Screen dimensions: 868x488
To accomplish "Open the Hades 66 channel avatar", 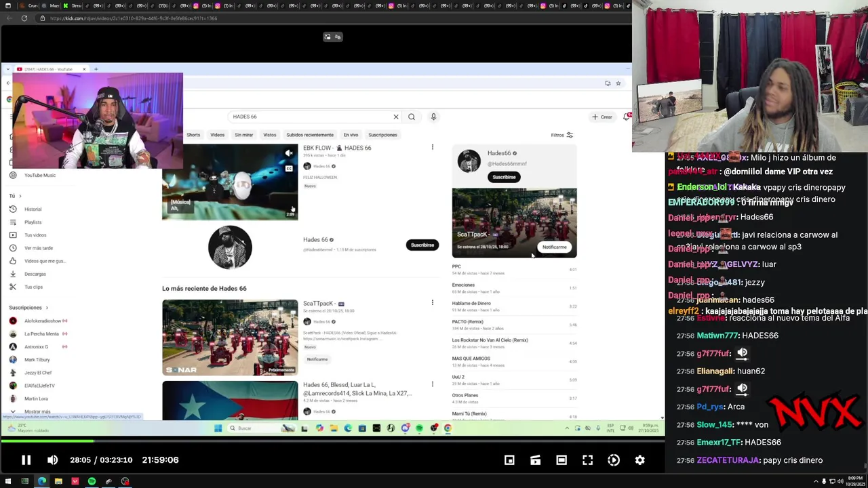I will 230,247.
